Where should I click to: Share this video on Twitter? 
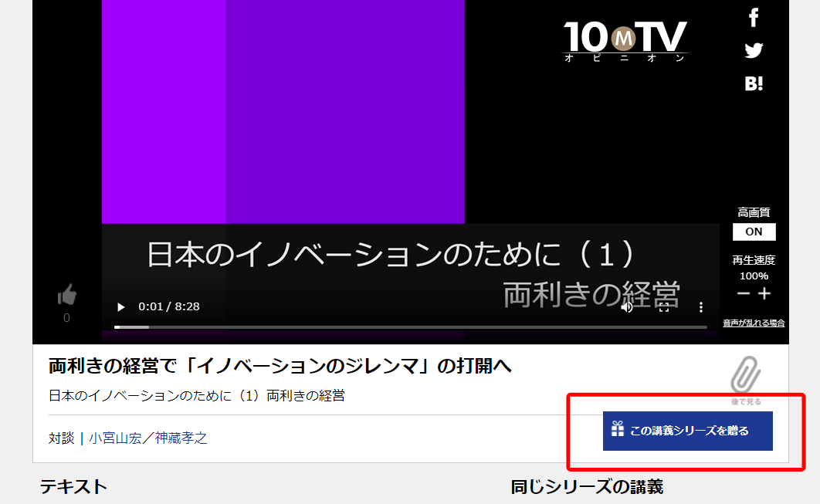(754, 51)
